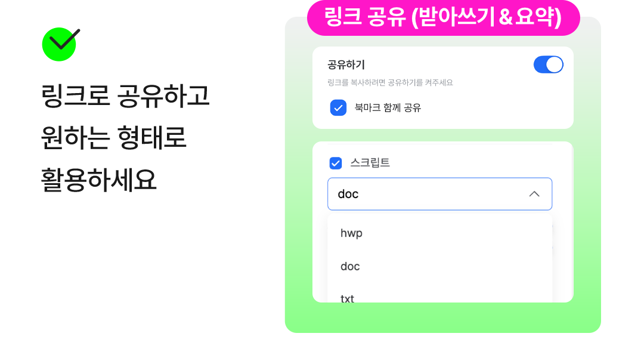
Task: Click the pink 링크 공유 title badge
Action: [443, 18]
